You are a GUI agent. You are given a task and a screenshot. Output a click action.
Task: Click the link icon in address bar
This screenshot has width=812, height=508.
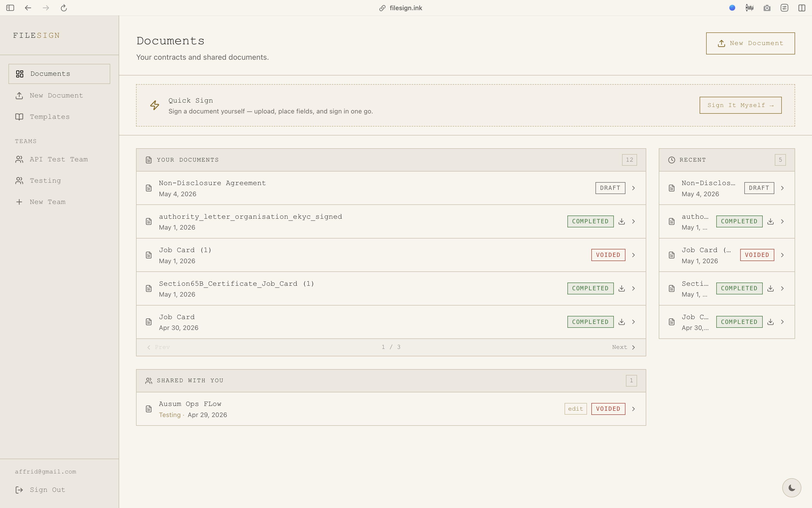[x=382, y=8]
